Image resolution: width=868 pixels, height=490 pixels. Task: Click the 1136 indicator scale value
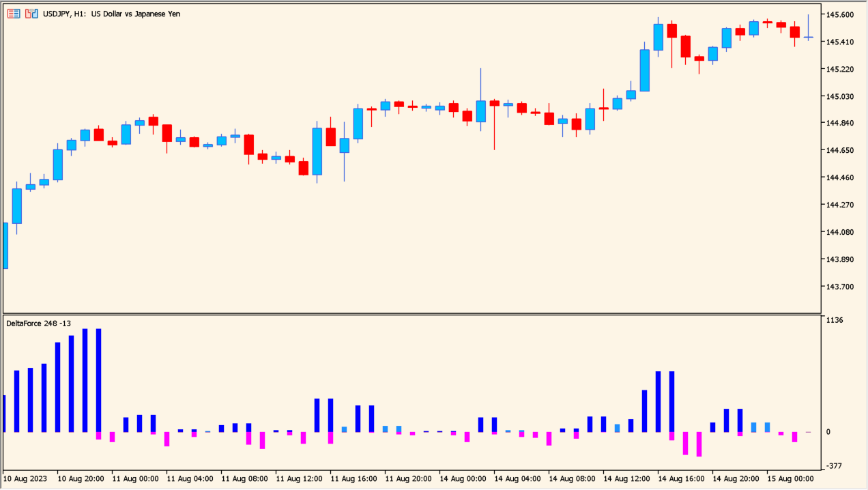pyautogui.click(x=835, y=320)
